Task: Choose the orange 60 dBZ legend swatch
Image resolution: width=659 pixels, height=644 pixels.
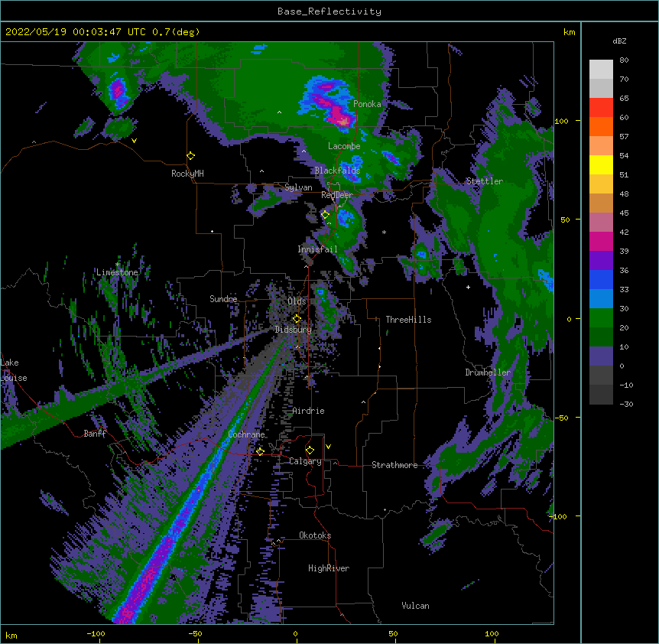Action: coord(601,126)
